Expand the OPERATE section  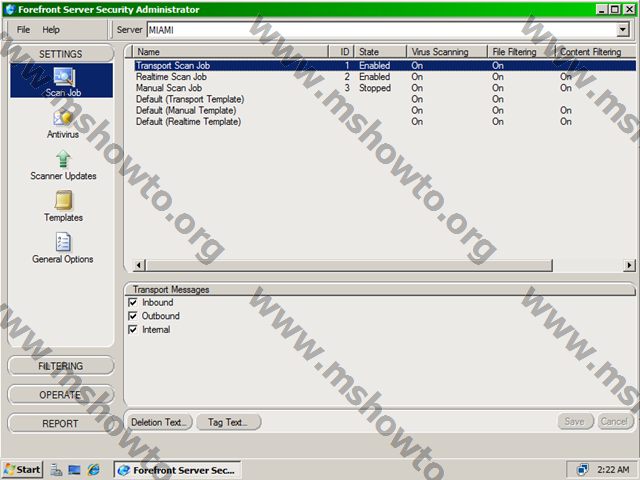point(61,395)
